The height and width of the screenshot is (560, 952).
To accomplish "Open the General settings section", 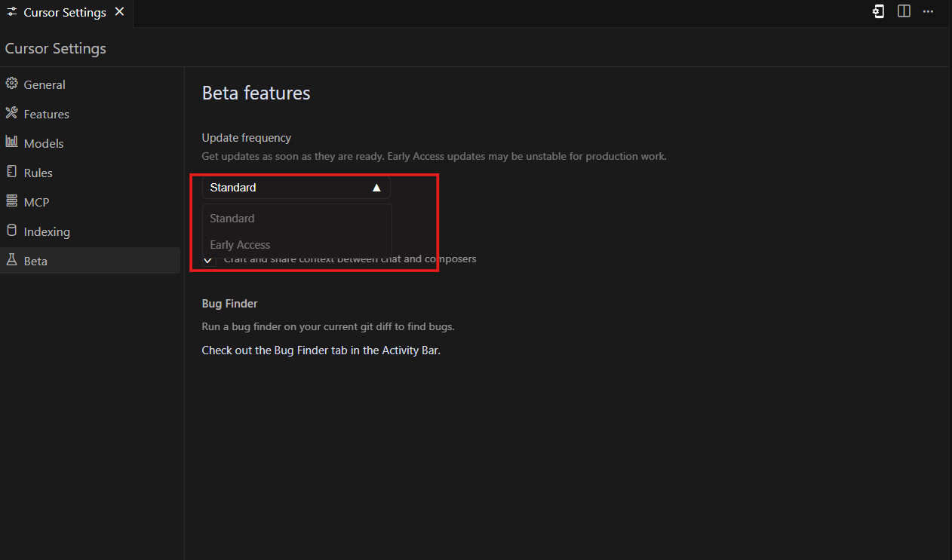I will coord(90,84).
